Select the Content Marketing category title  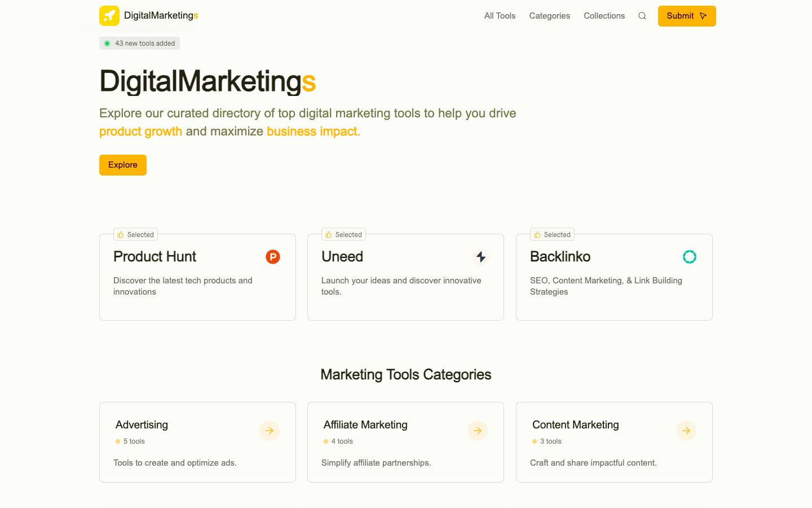pos(576,425)
